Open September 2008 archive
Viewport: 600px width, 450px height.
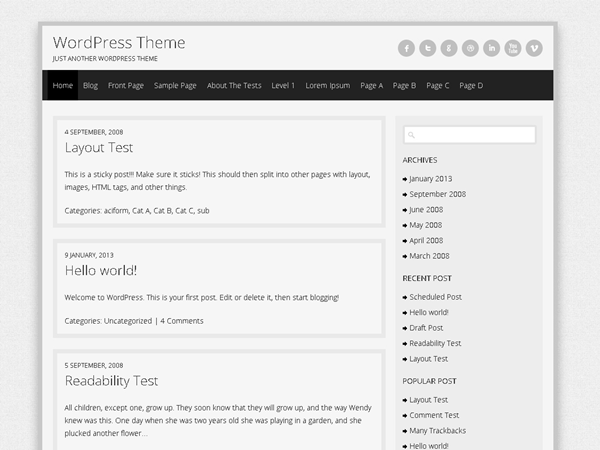pyautogui.click(x=438, y=194)
